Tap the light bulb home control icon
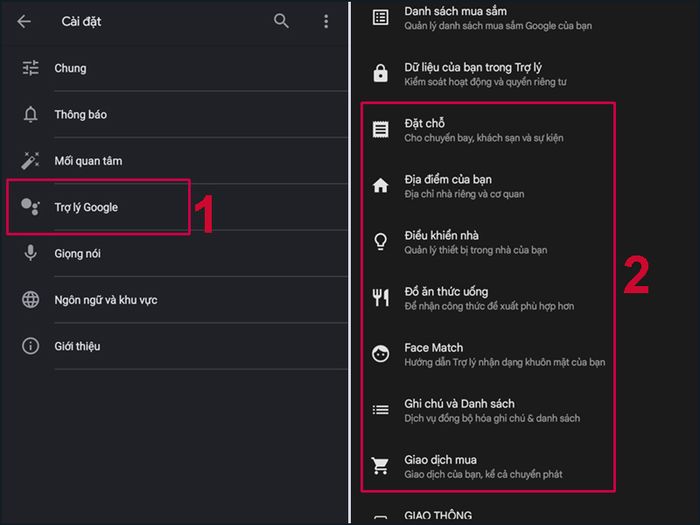 pos(380,241)
